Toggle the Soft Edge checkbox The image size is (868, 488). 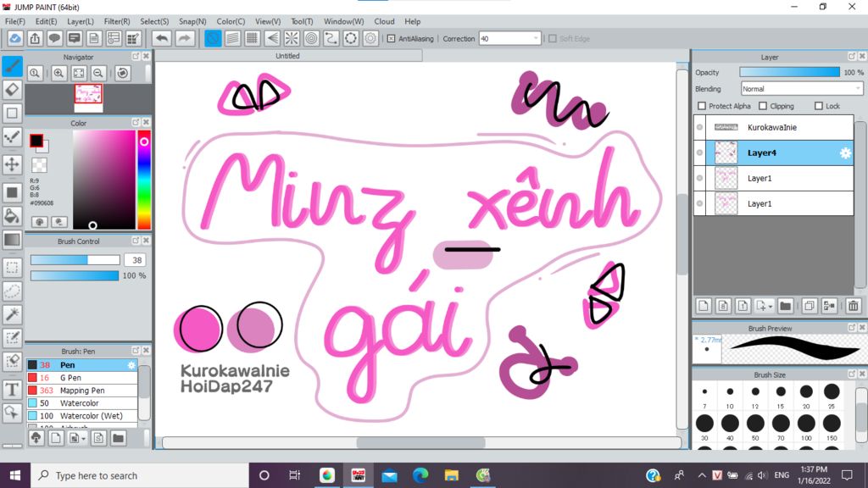pyautogui.click(x=552, y=39)
